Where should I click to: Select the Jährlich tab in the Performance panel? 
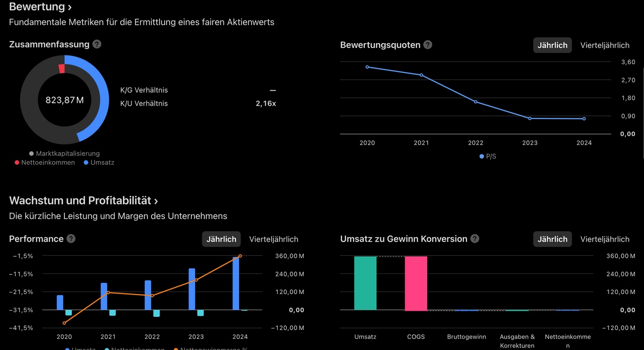221,239
